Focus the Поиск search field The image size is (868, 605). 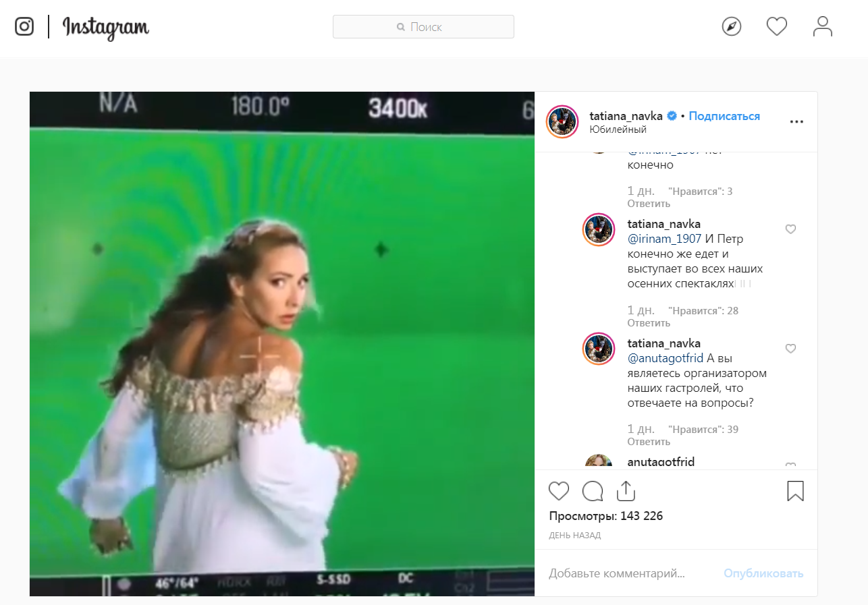point(423,27)
